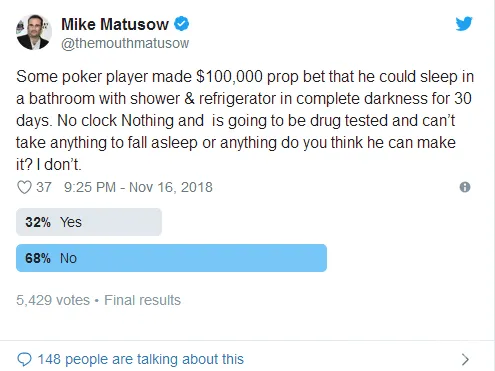Click the speech bubble reply icon
Image resolution: width=495 pixels, height=371 pixels.
click(24, 359)
